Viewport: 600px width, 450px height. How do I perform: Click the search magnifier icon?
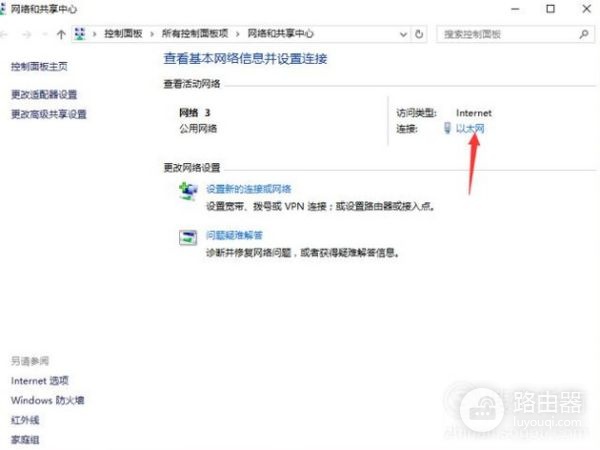[584, 34]
